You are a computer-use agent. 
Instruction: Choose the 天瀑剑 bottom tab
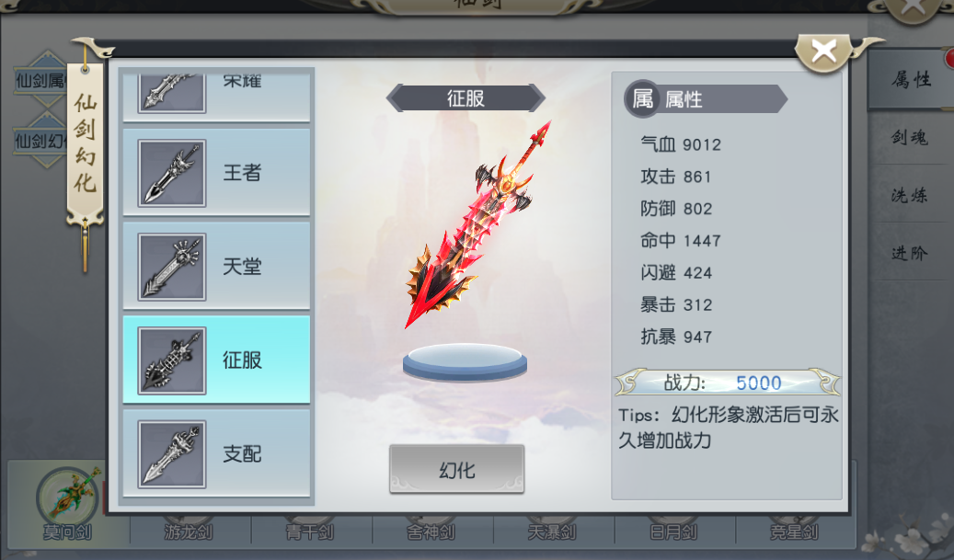553,531
